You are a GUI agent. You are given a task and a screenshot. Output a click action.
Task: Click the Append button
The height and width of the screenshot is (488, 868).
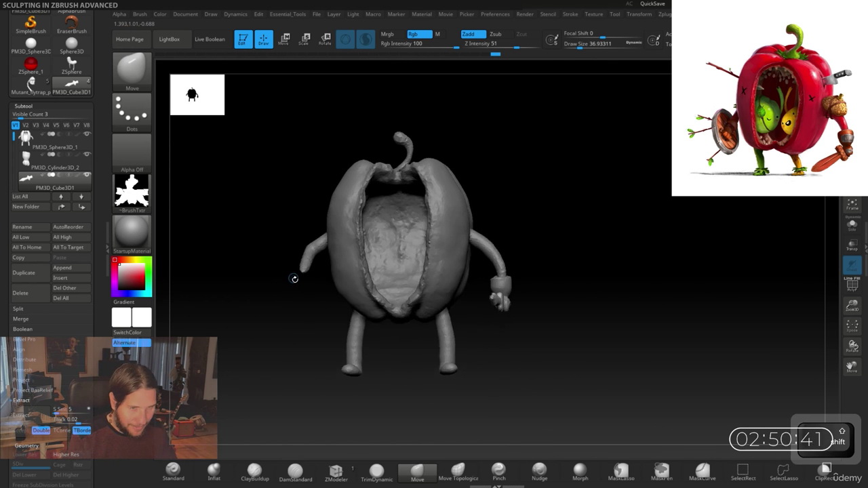[71, 268]
